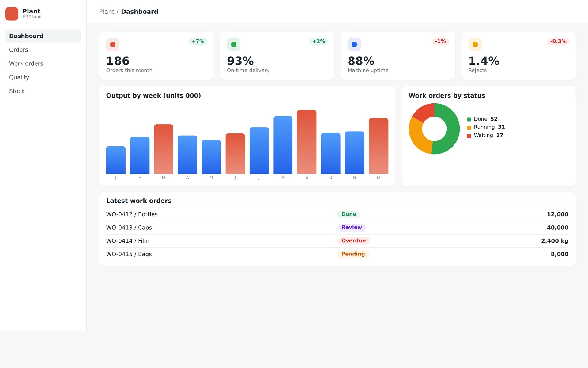
Task: Open work order WO-0414 / Film
Action: [337, 241]
